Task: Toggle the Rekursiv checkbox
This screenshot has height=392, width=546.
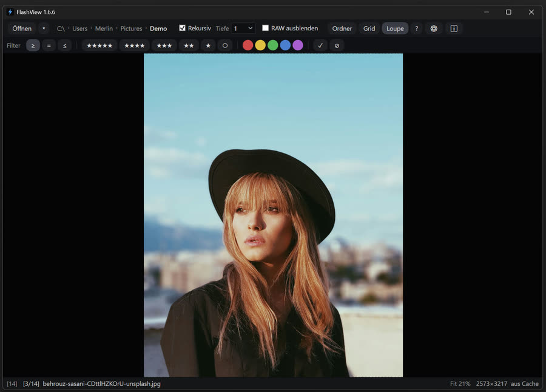Action: pos(181,27)
